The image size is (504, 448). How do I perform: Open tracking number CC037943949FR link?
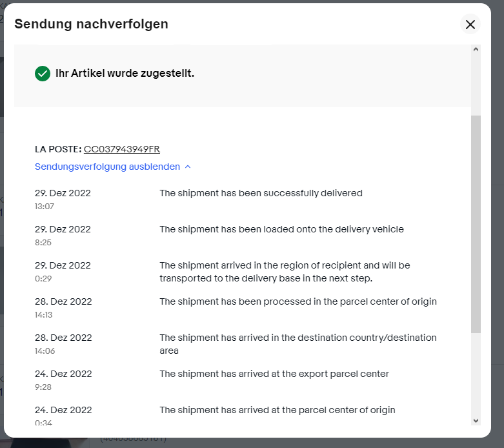(122, 149)
